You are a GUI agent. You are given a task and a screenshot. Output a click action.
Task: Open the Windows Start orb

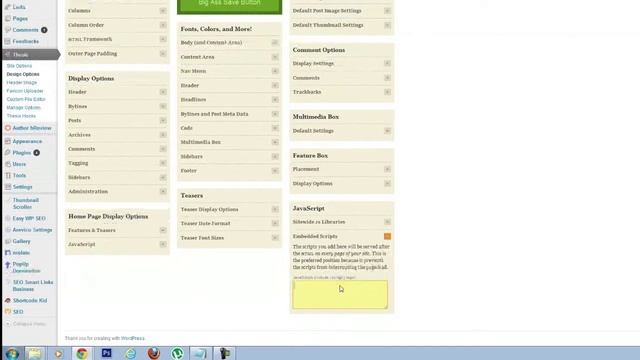pos(12,353)
